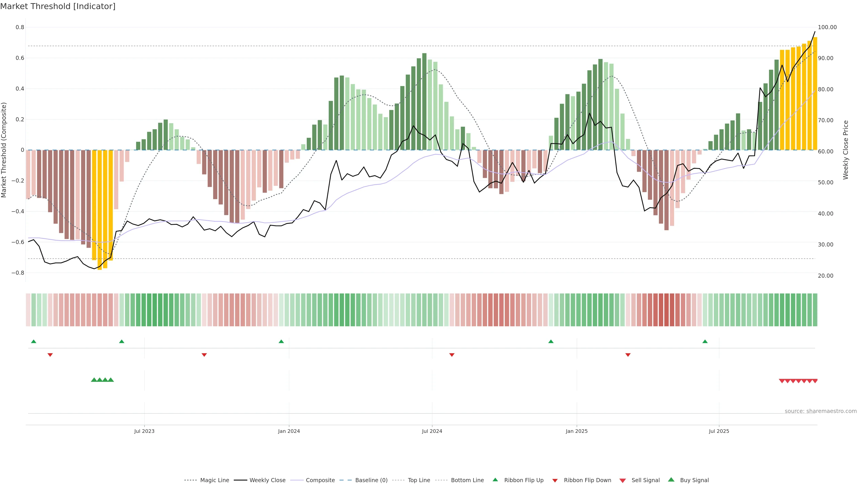The width and height of the screenshot is (868, 488).
Task: Click the Market Threshold [Indicator] chart title
Action: 58,6
